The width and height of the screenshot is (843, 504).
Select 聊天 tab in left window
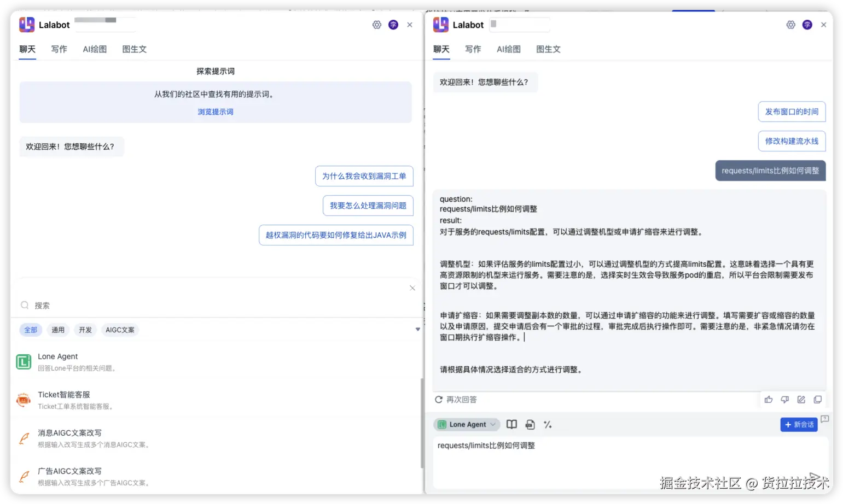(x=27, y=49)
